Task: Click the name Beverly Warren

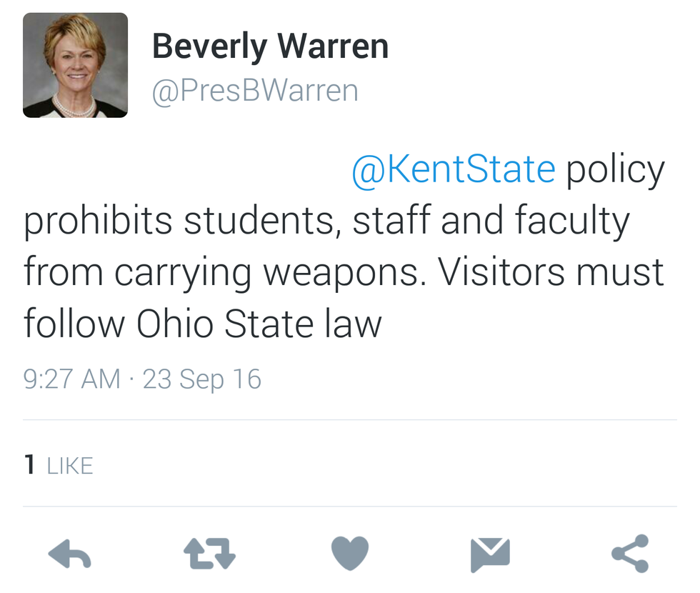Action: [270, 46]
